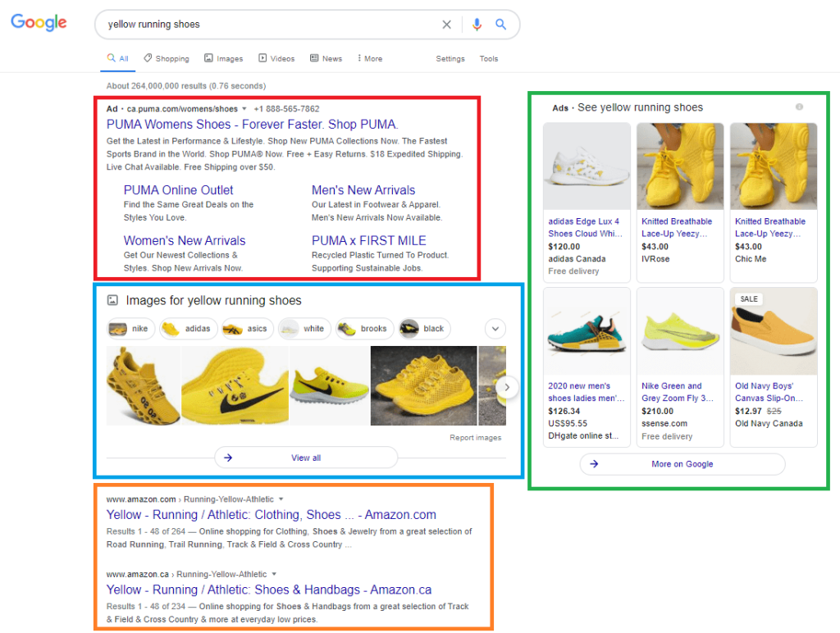Clear the search query with the X icon

pos(446,24)
